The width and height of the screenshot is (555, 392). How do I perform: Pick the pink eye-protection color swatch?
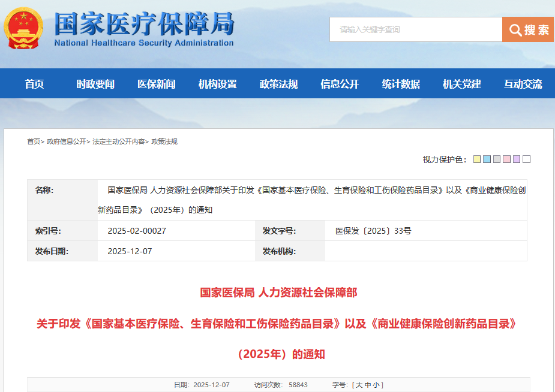506,159
